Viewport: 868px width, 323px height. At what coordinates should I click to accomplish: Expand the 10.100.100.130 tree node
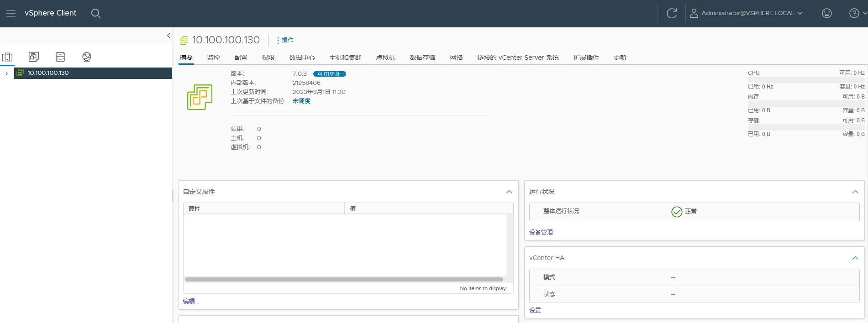(7, 73)
